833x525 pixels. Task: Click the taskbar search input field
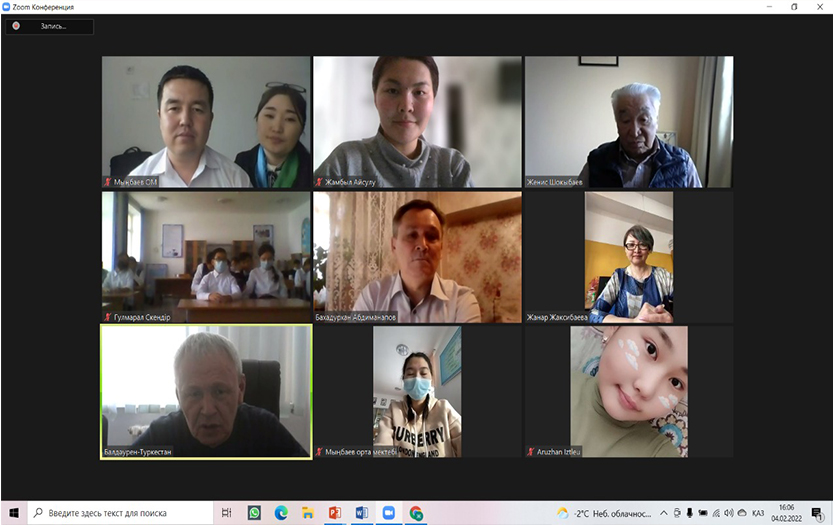coord(120,513)
